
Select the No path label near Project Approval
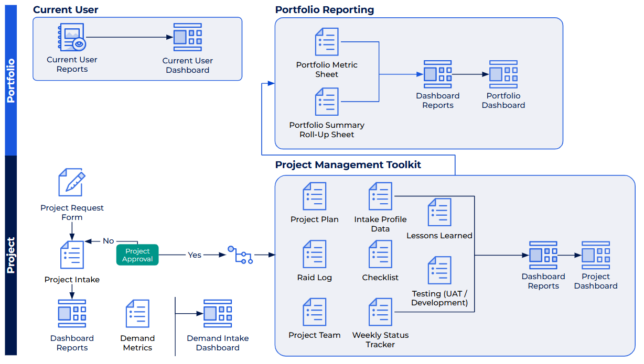coord(108,241)
